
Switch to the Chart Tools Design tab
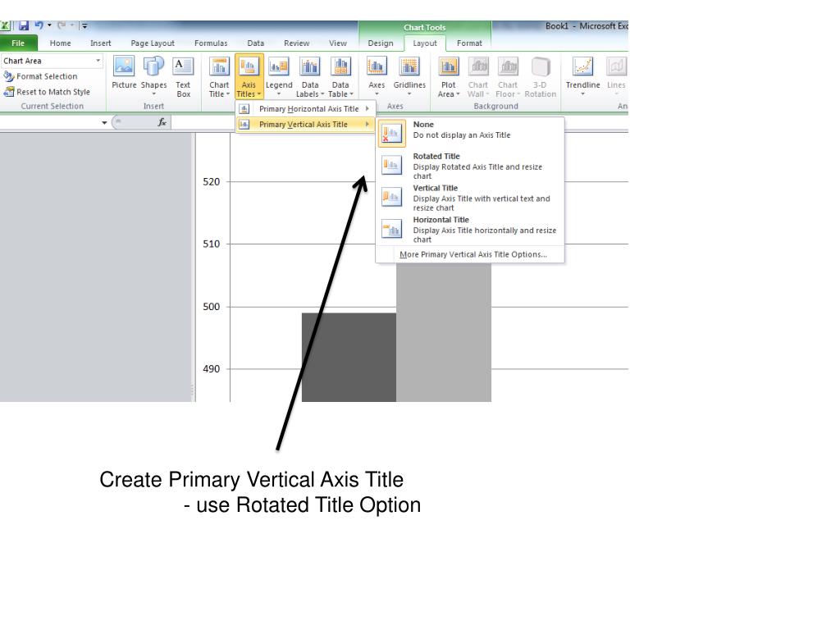coord(381,43)
